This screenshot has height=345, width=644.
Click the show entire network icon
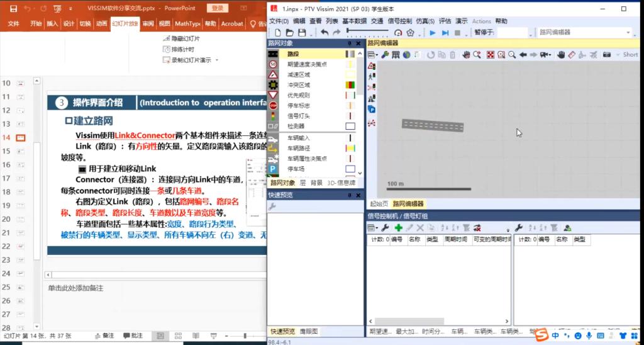tap(491, 55)
